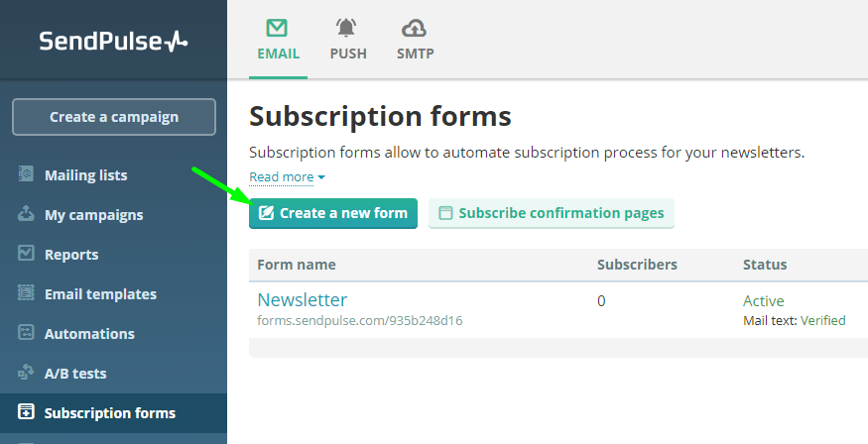Select the Email templates icon

coord(27,293)
